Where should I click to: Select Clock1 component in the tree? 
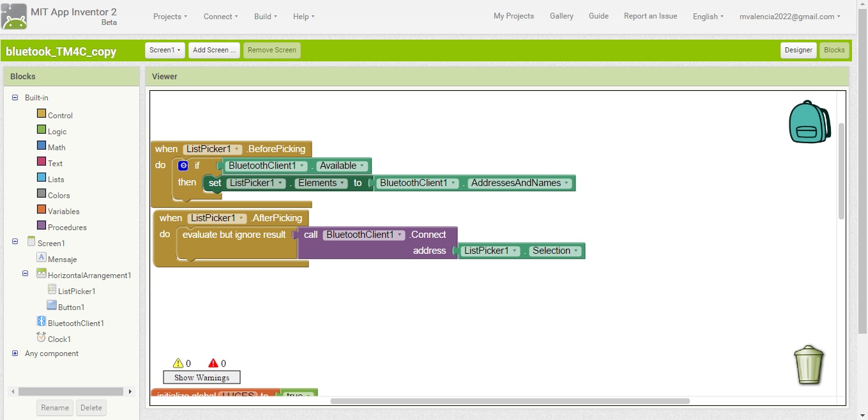(x=59, y=339)
